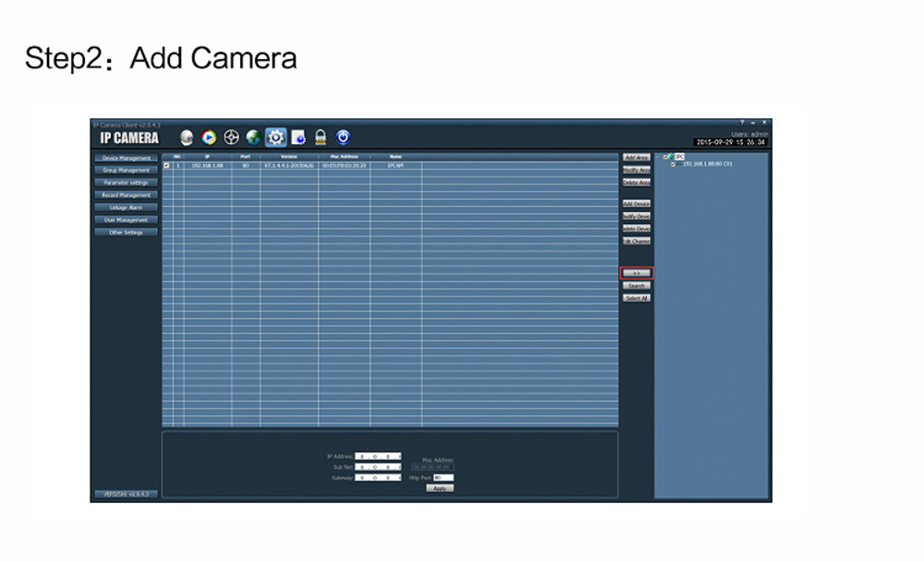Click the padlock lock icon
The image size is (924, 562).
click(x=321, y=137)
